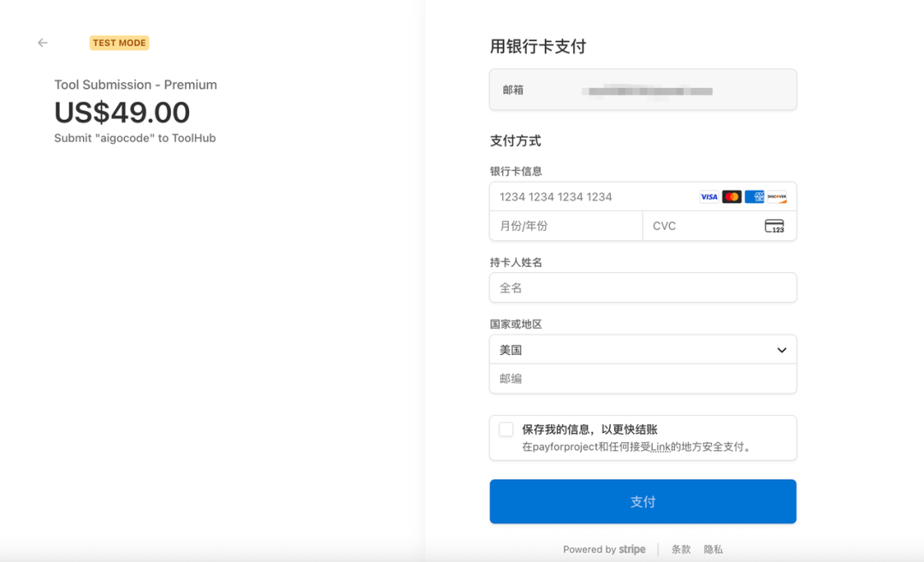The image size is (924, 562).
Task: Open the 国家或地区 country dropdown
Action: [x=642, y=350]
